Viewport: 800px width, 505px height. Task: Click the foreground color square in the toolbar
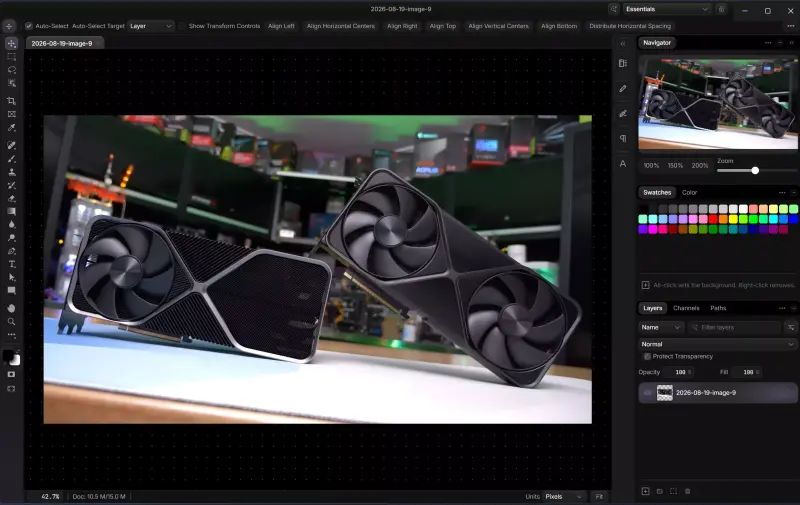click(8, 355)
